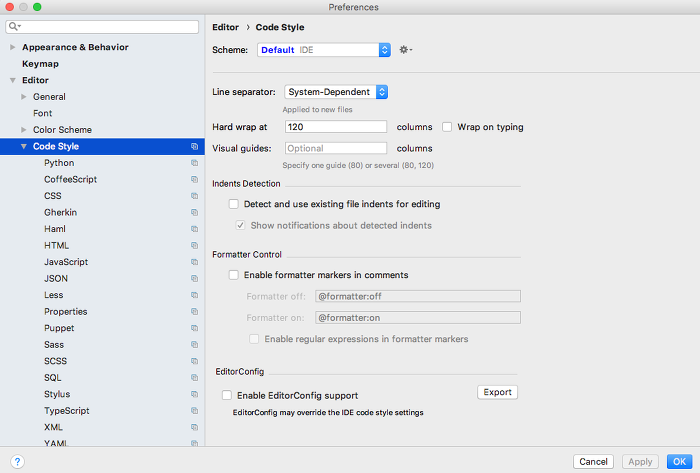Expand the General node arrow
Screen dimensions: 700x473
(x=24, y=97)
